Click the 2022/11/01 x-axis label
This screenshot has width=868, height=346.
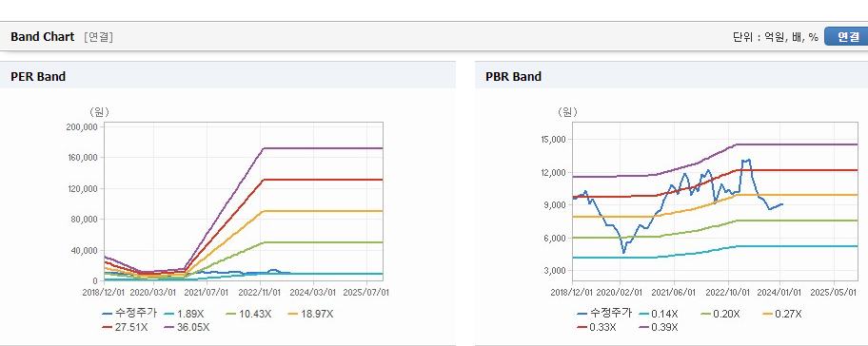pyautogui.click(x=262, y=291)
